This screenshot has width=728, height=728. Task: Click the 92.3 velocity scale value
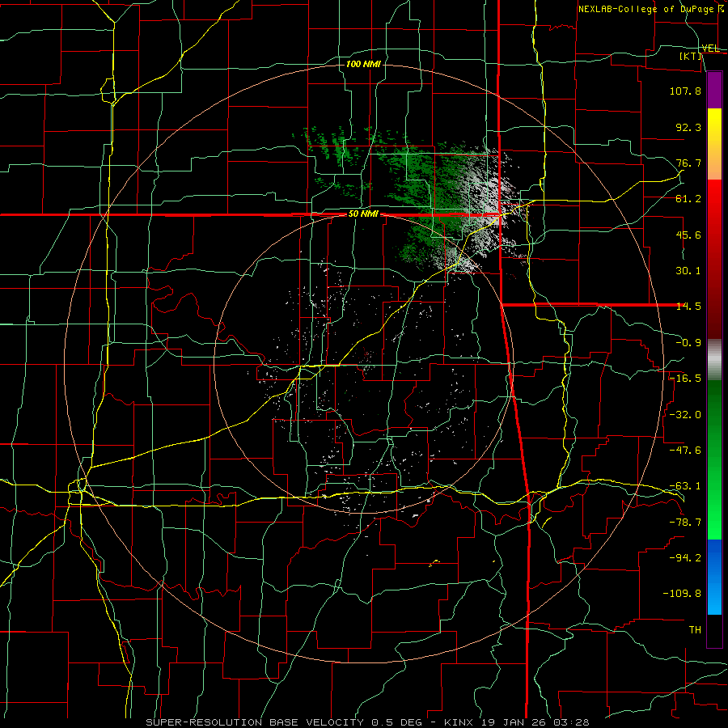688,127
